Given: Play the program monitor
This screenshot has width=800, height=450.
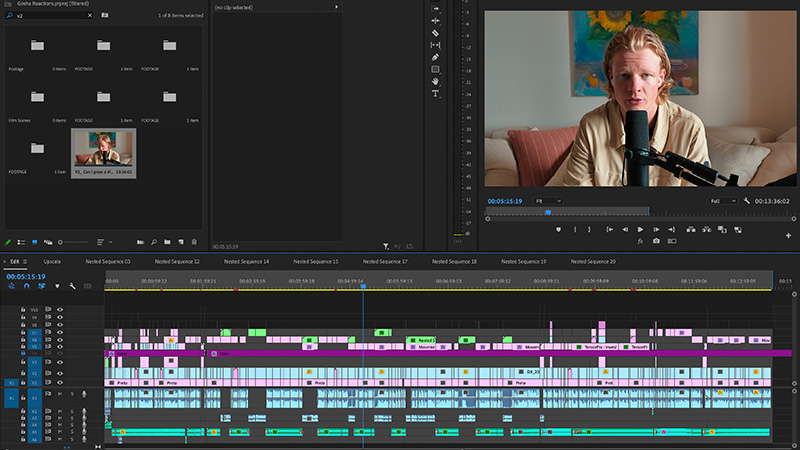Looking at the screenshot, I should tap(640, 230).
